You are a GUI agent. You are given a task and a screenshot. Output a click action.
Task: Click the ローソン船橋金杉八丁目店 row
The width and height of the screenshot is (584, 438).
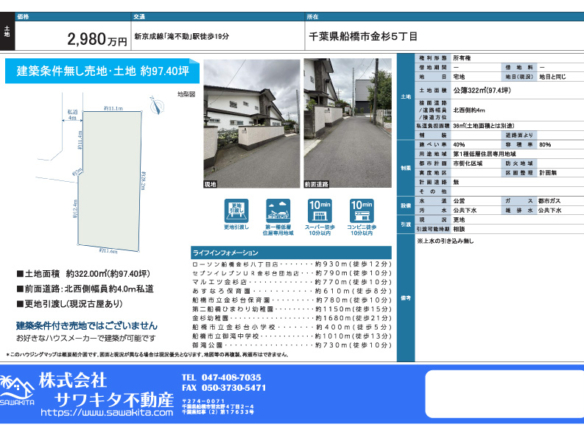[x=292, y=264]
